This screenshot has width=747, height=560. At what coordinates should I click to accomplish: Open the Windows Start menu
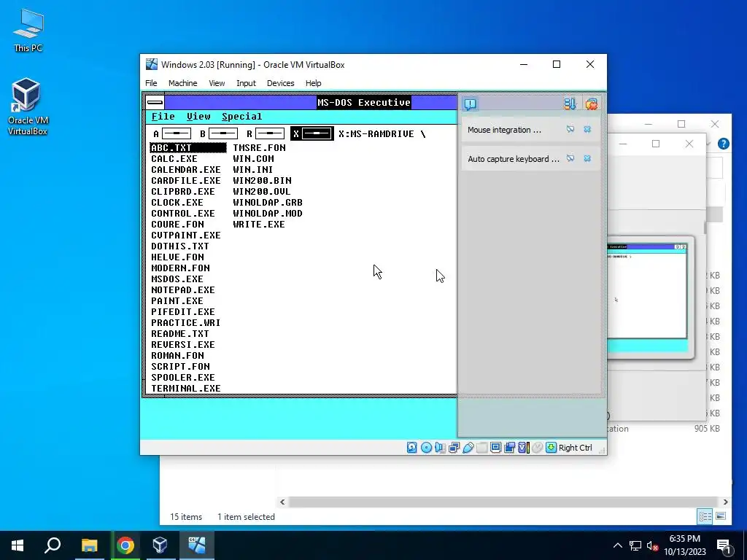[18, 545]
